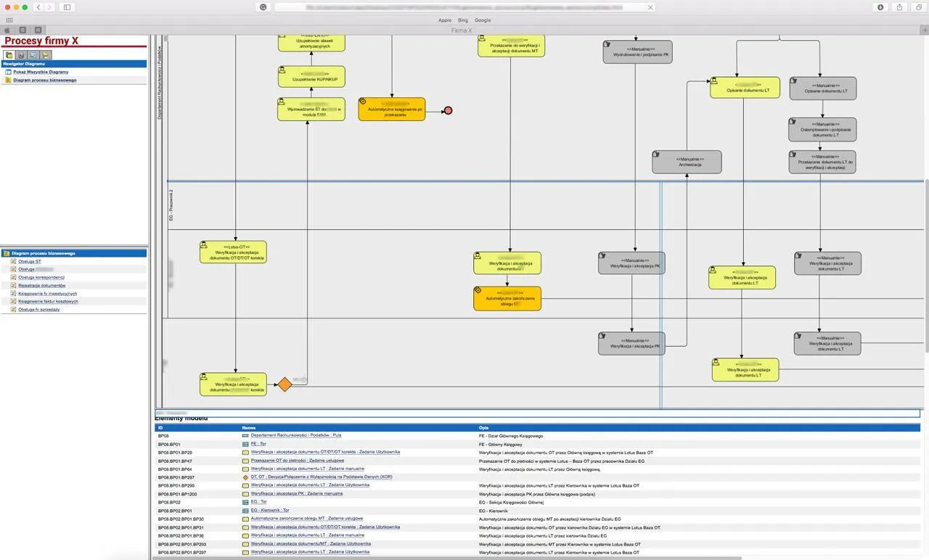Click the red end event circle
This screenshot has width=929, height=560.
448,110
